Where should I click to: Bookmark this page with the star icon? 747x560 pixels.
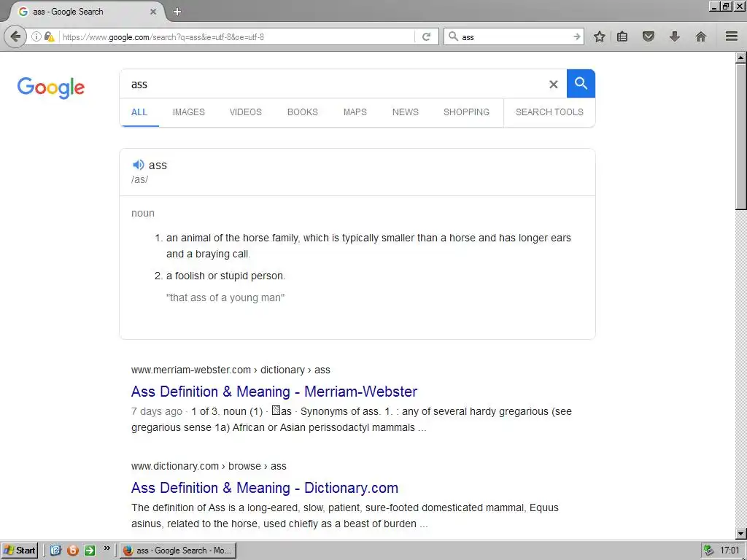tap(600, 36)
